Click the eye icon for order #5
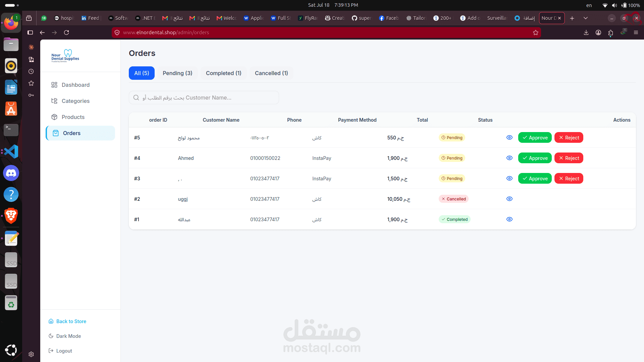 click(509, 137)
